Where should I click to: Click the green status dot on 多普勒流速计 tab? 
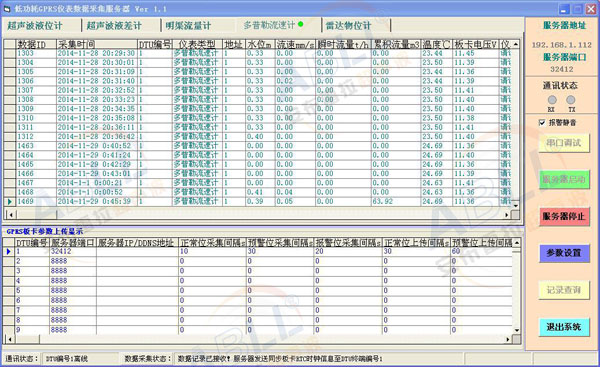click(x=300, y=24)
